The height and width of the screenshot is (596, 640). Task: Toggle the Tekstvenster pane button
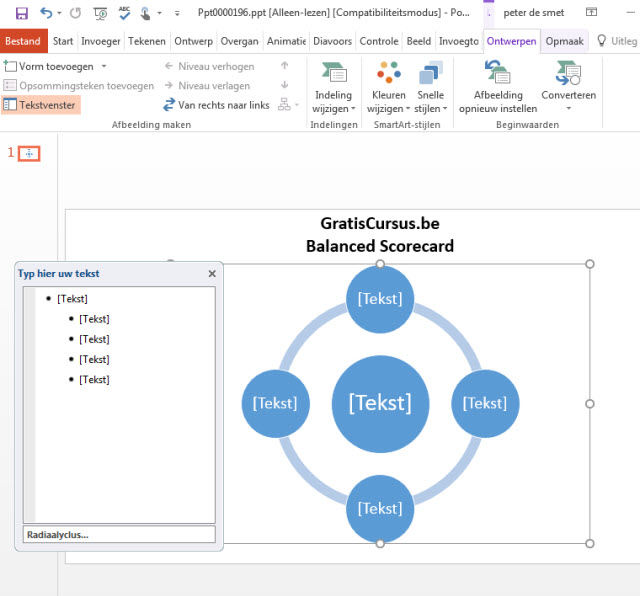pos(40,105)
